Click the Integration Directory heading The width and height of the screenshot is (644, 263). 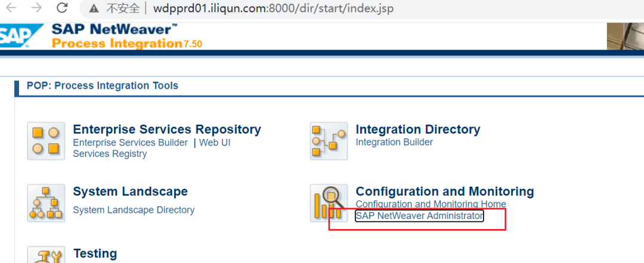pos(417,129)
